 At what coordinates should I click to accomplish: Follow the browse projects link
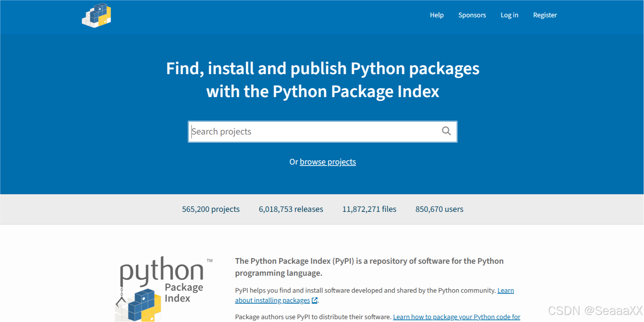click(328, 162)
